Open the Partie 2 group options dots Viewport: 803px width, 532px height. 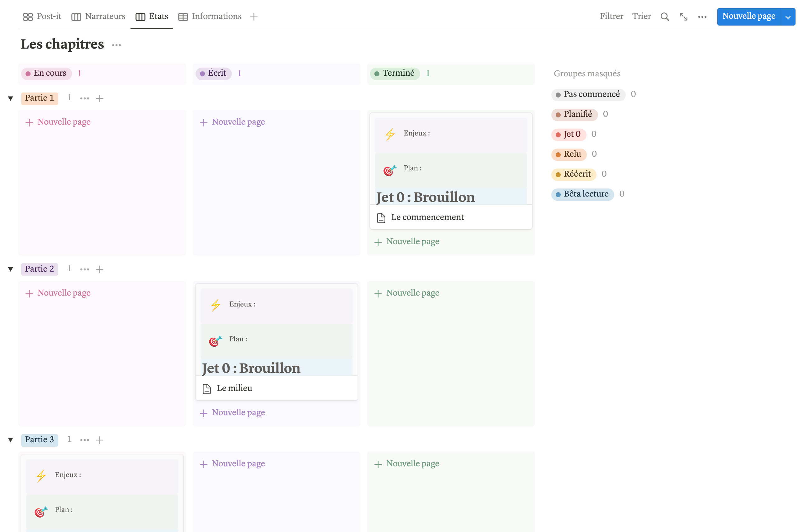click(x=84, y=269)
